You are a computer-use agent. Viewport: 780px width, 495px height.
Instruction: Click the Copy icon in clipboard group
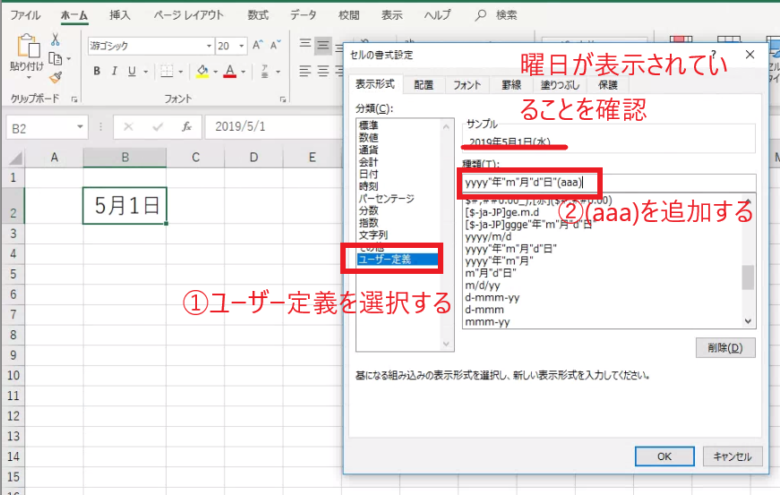pyautogui.click(x=56, y=57)
